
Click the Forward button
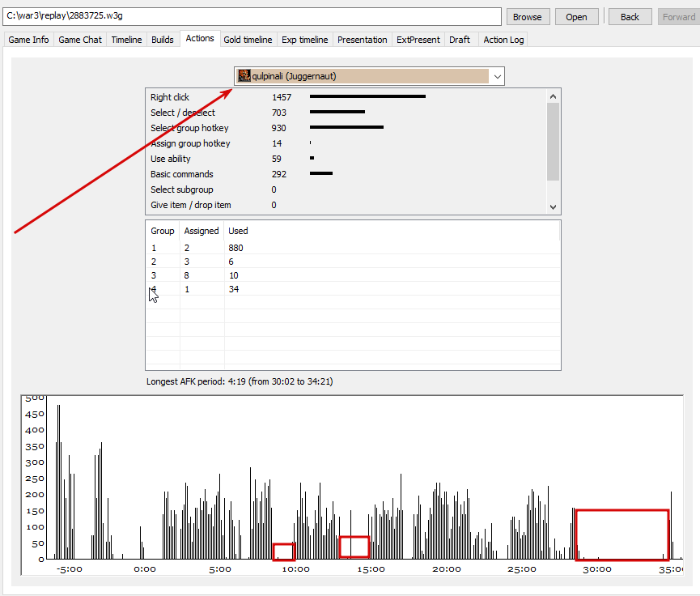(x=679, y=17)
